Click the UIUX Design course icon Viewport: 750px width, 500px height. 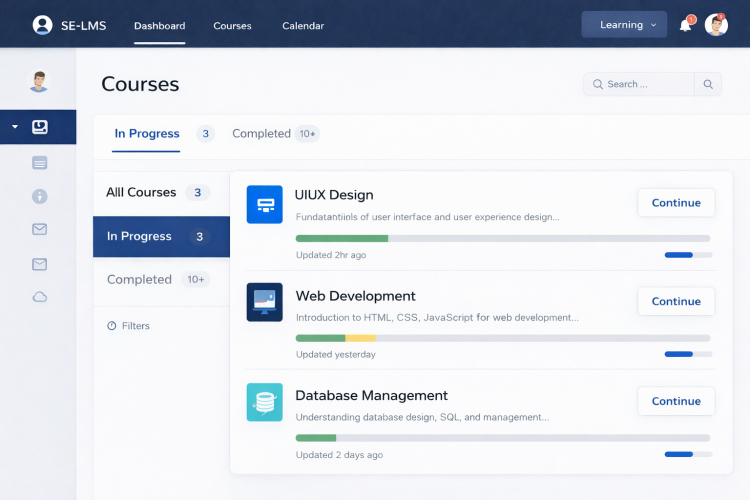pyautogui.click(x=265, y=204)
